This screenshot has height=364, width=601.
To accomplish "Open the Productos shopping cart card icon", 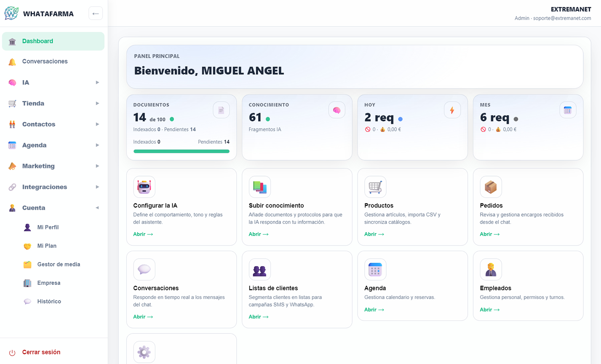I will point(375,187).
